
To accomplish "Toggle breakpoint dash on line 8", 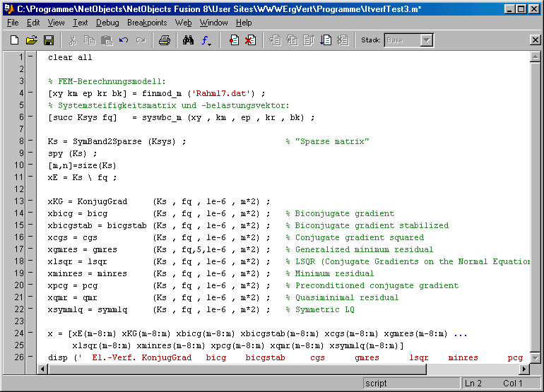I will (x=30, y=141).
